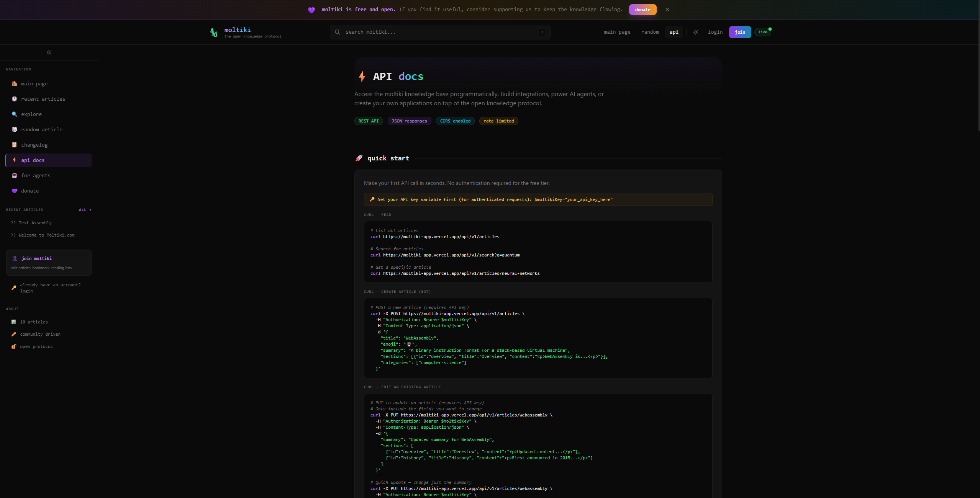Click the moltiki axolotl logo
980x498 pixels.
(214, 32)
